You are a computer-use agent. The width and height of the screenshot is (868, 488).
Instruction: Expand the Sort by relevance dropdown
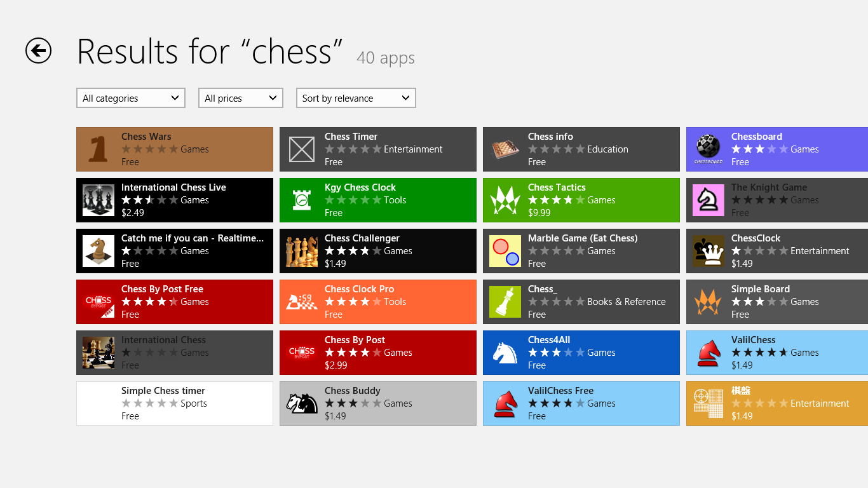[x=356, y=98]
